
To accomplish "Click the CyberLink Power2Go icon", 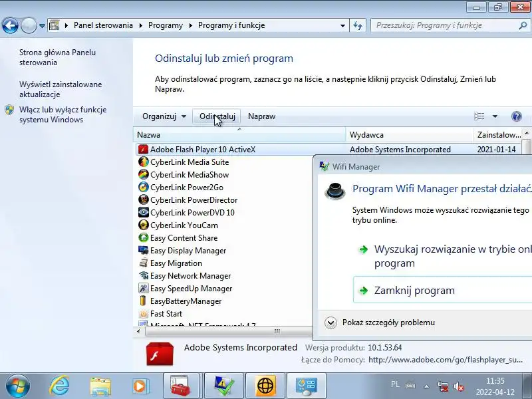I will pyautogui.click(x=143, y=187).
